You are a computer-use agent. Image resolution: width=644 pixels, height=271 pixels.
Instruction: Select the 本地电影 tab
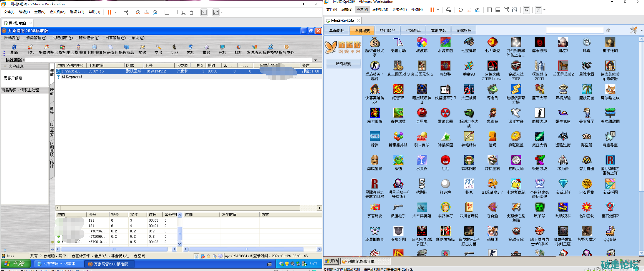438,30
